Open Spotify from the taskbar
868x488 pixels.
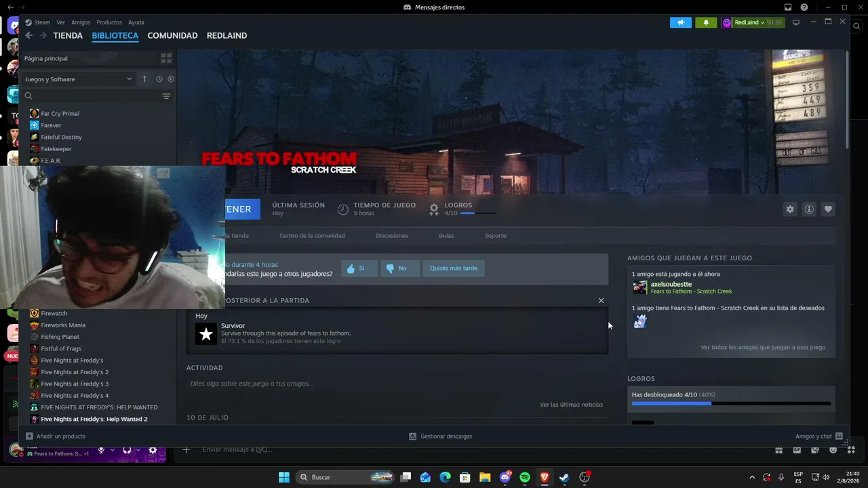pyautogui.click(x=525, y=477)
